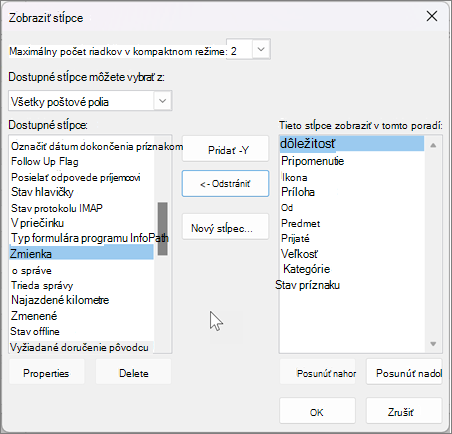
Task: Confirm with the OK button
Action: pyautogui.click(x=317, y=411)
